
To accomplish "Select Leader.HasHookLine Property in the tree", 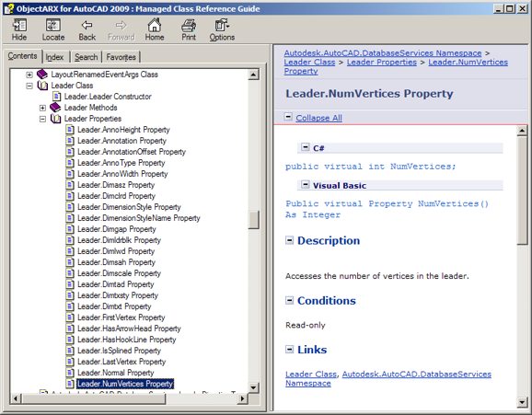I will pos(126,340).
